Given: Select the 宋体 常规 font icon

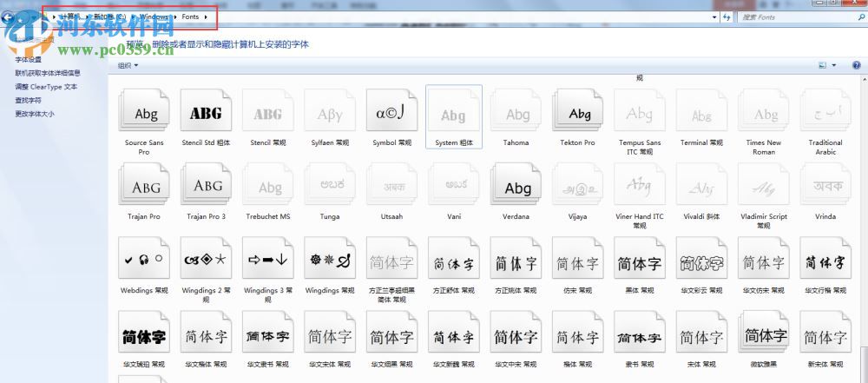Looking at the screenshot, I should 702,332.
